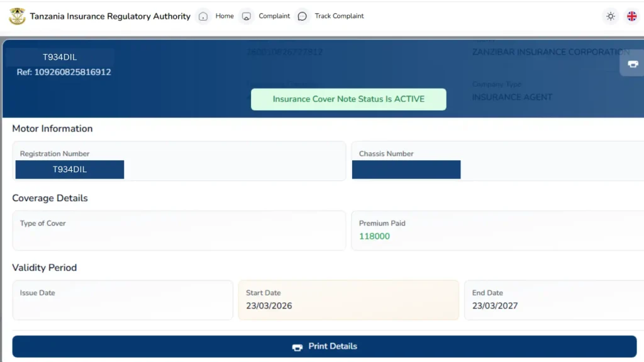Open the Complaint menu item
The height and width of the screenshot is (362, 644).
click(274, 16)
